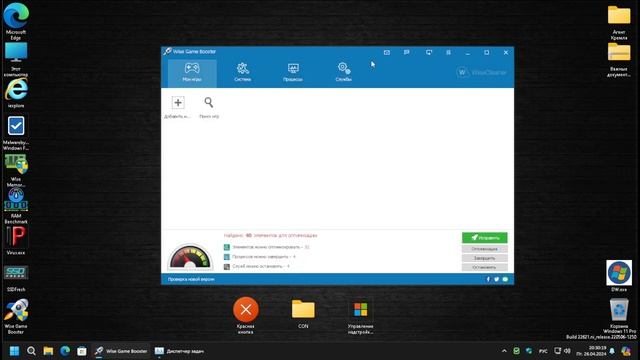Click the Wise Game Booster title bar icon
640x360 pixels.
(167, 51)
